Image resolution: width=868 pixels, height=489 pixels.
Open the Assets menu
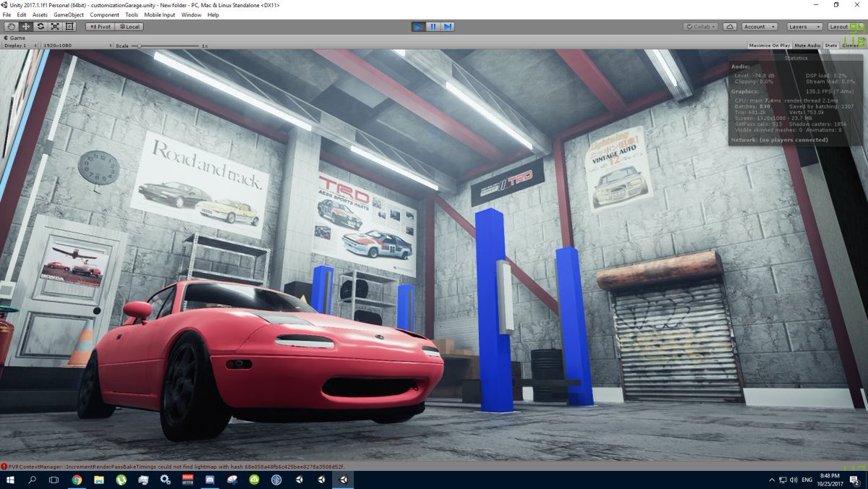point(40,14)
